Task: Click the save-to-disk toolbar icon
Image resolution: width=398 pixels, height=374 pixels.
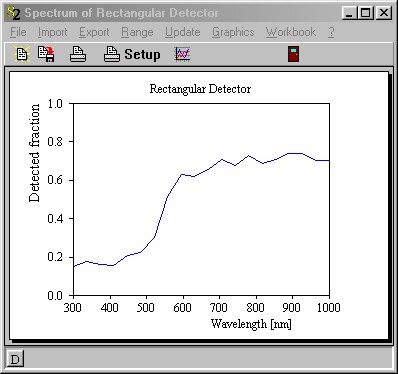Action: [x=46, y=54]
